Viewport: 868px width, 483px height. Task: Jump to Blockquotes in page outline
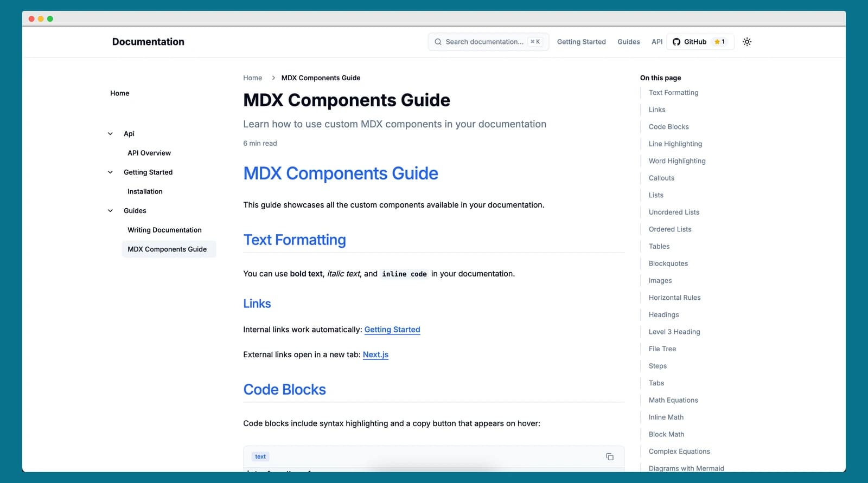point(668,263)
